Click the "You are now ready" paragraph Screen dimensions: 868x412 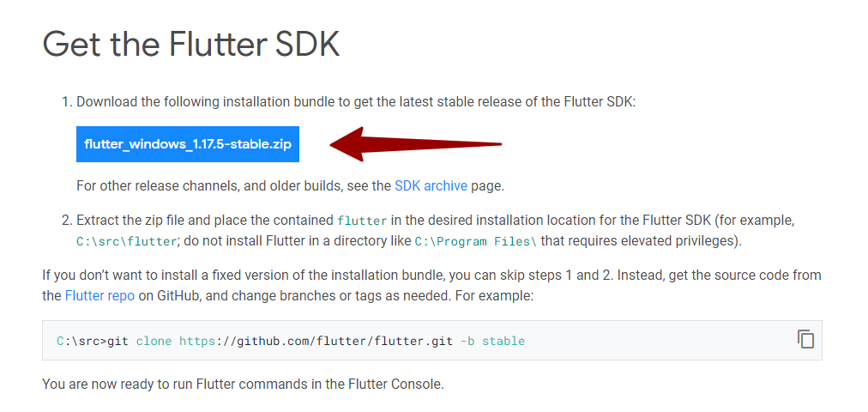pyautogui.click(x=243, y=384)
